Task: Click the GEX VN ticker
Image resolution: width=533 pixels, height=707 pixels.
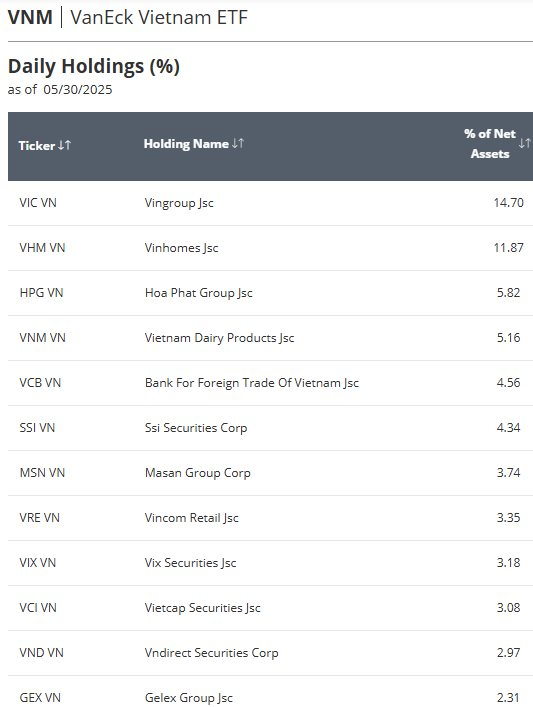Action: point(40,698)
